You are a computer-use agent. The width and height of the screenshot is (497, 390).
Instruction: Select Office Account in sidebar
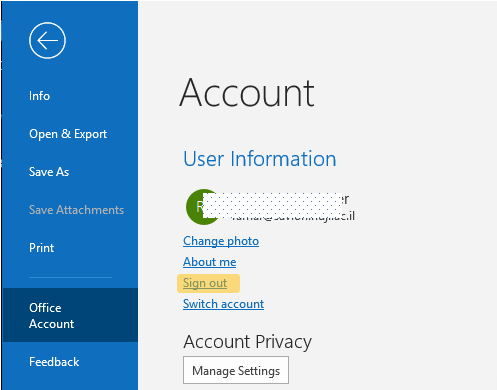coord(70,315)
